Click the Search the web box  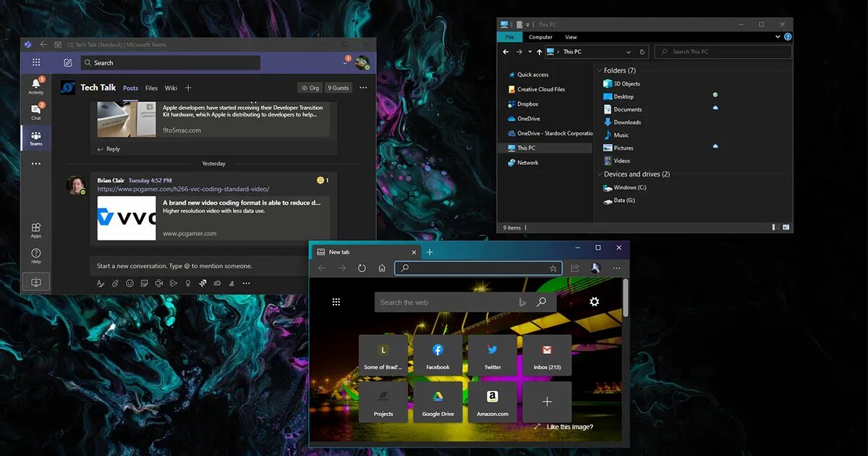(465, 302)
